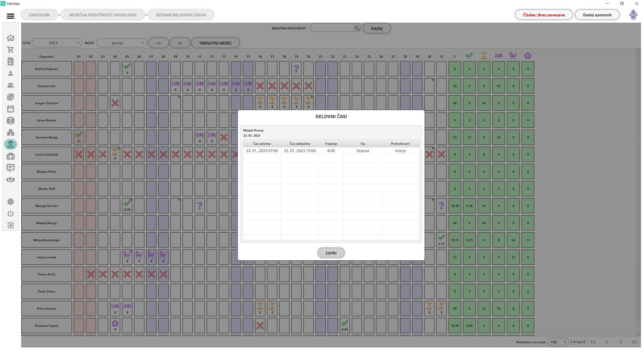The image size is (644, 352).
Task: Open the shopping cart sidebar icon
Action: pyautogui.click(x=10, y=50)
